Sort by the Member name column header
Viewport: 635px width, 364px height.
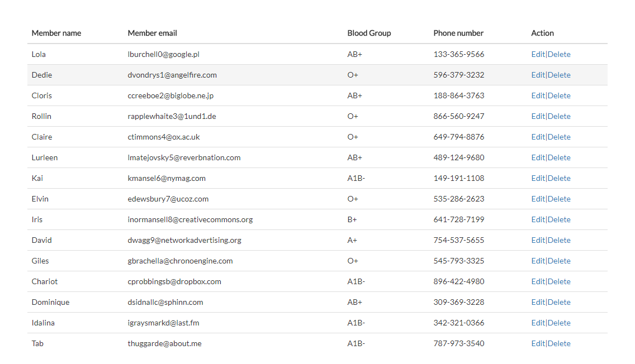pyautogui.click(x=56, y=33)
